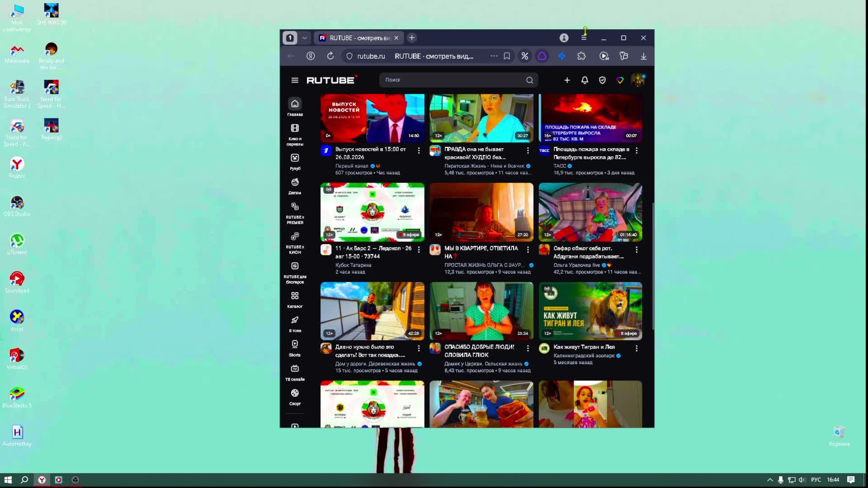868x488 pixels.
Task: Open options for Как живут Тигран и Лея
Action: tap(637, 348)
